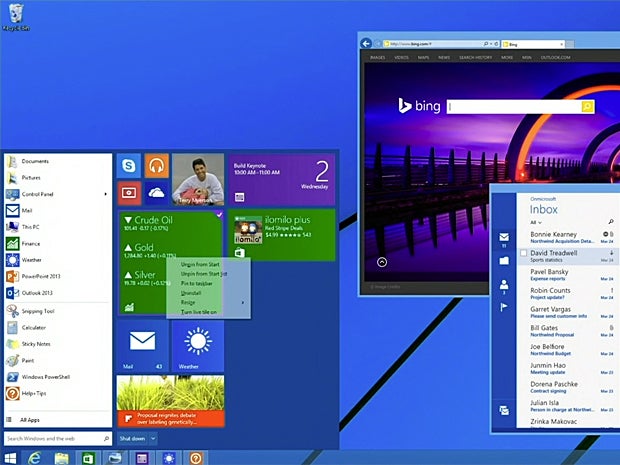Open the Recycle Bin desktop icon
620x465 pixels.
[x=16, y=17]
